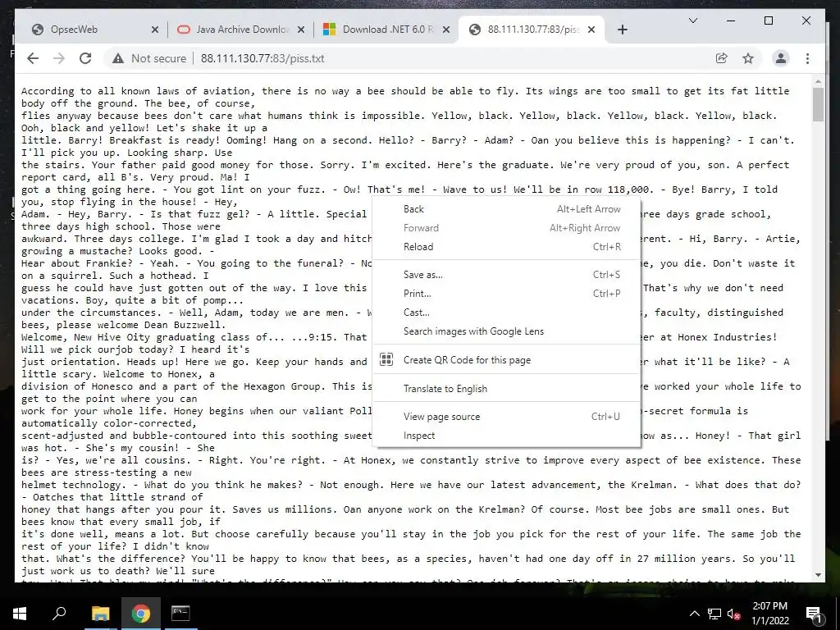Choose Inspect in the context menu
Screen dimensions: 840x630
[506, 435]
